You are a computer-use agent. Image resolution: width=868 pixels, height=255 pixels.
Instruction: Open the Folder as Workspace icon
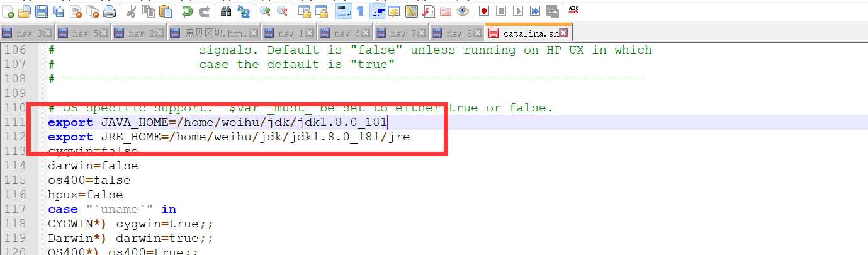coord(445,11)
